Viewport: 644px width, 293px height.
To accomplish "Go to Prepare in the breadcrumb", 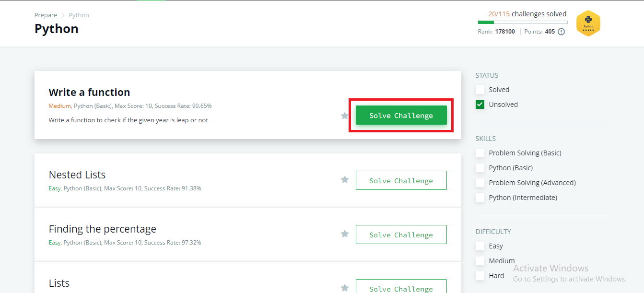I will [46, 15].
